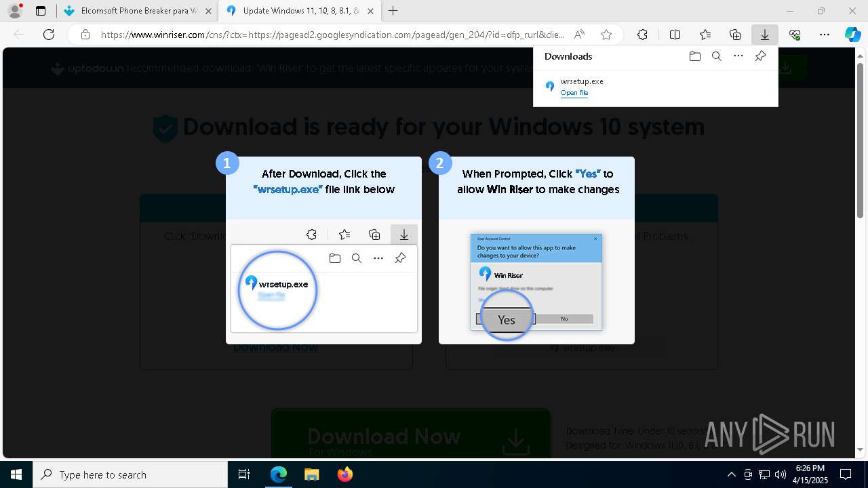Open the network tray icon
Screen dimensions: 868x488
point(764,474)
